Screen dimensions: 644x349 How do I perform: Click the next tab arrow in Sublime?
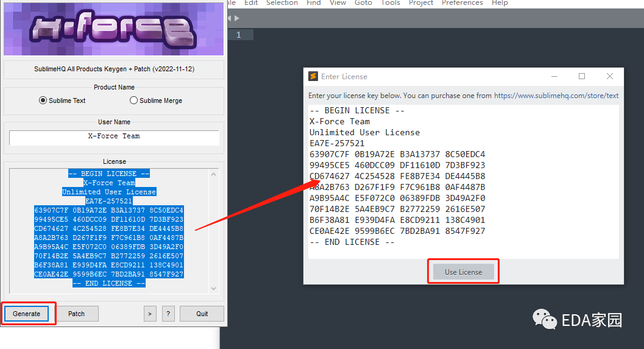pos(237,18)
